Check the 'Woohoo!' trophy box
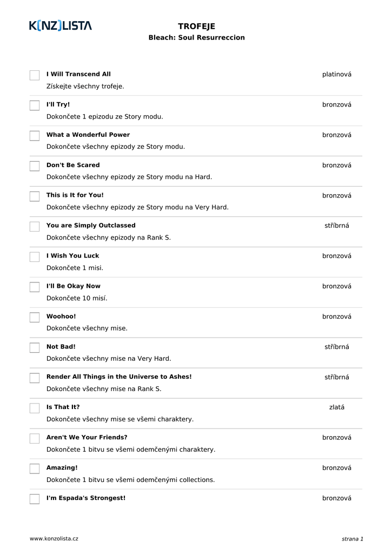 click(35, 318)
